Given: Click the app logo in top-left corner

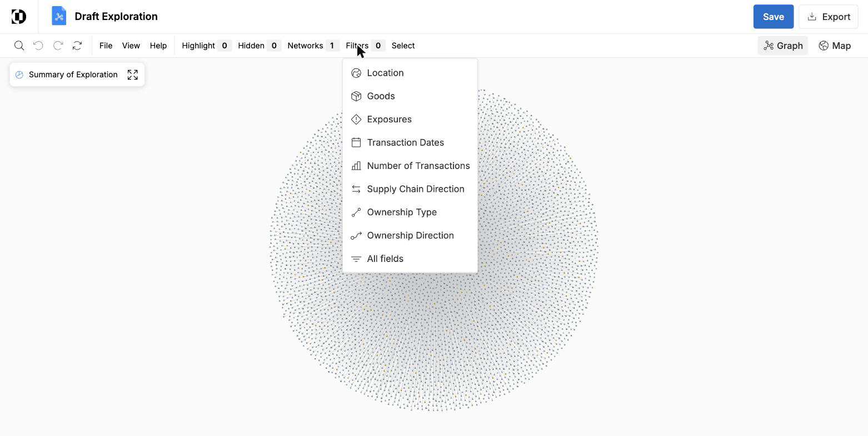Looking at the screenshot, I should [x=19, y=17].
